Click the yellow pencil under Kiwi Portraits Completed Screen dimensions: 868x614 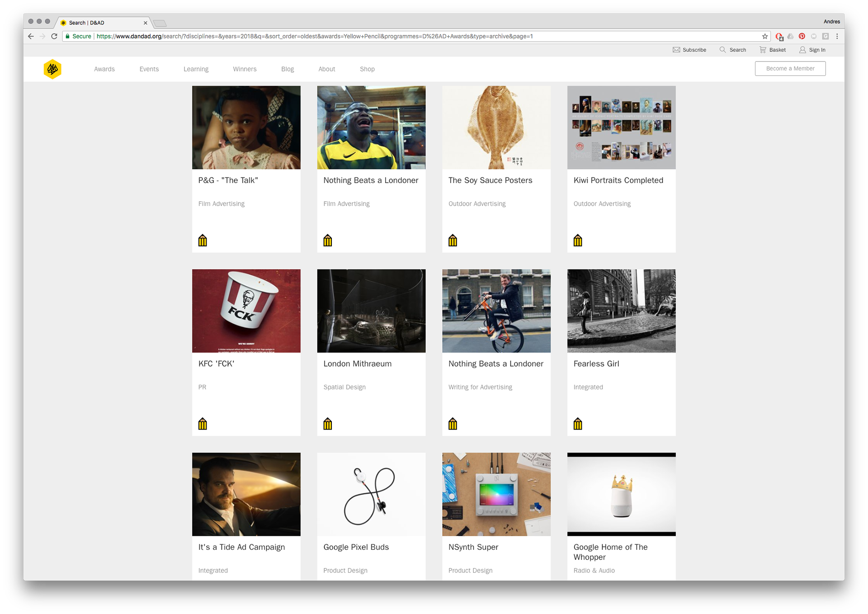[578, 240]
